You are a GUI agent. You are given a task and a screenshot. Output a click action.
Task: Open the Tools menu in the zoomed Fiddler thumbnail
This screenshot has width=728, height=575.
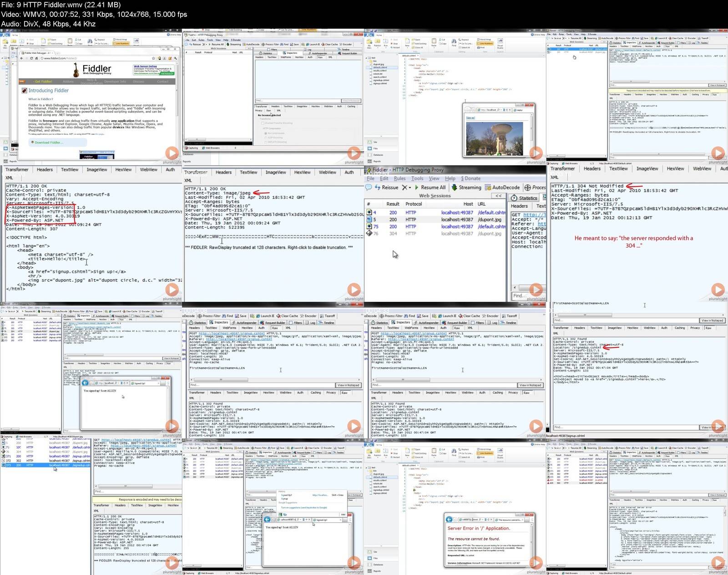point(417,178)
